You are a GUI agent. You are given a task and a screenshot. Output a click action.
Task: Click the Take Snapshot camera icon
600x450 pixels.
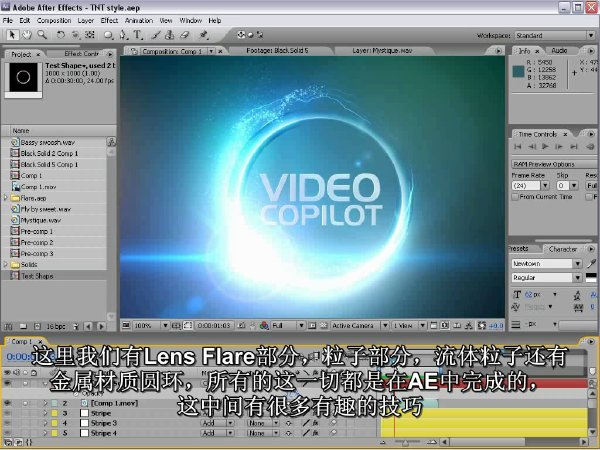point(241,326)
